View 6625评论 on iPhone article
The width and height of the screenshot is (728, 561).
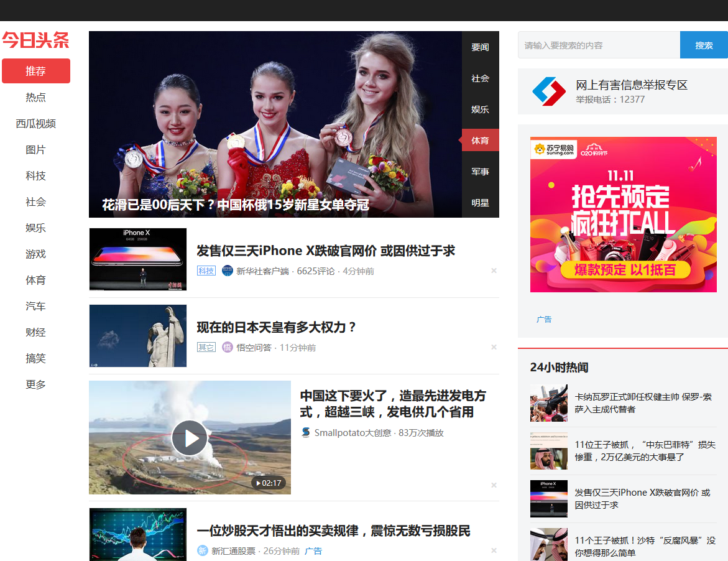[x=316, y=271]
